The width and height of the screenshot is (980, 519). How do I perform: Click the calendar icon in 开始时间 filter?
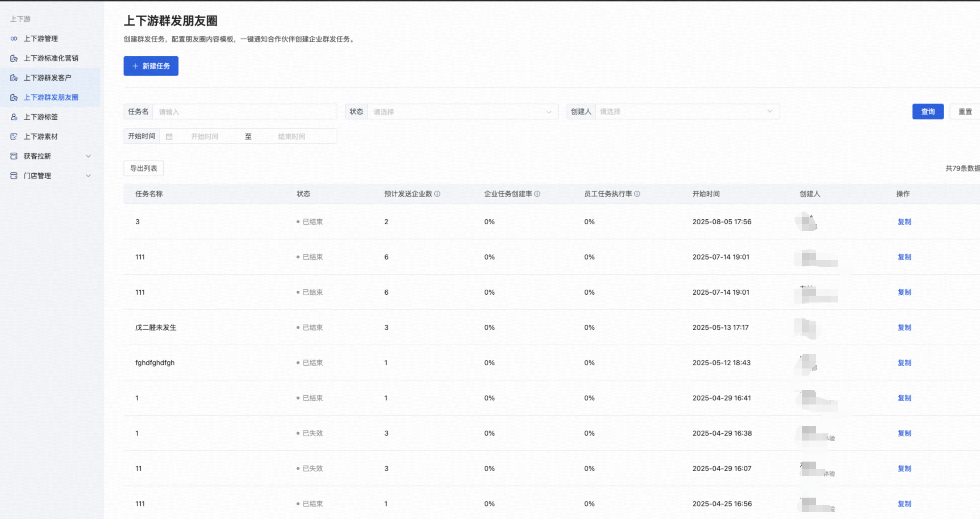click(x=169, y=137)
